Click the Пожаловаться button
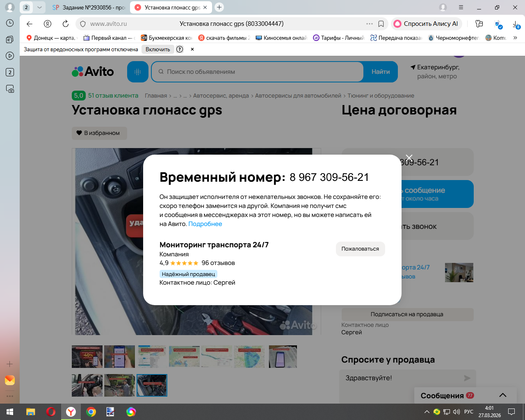 click(360, 249)
